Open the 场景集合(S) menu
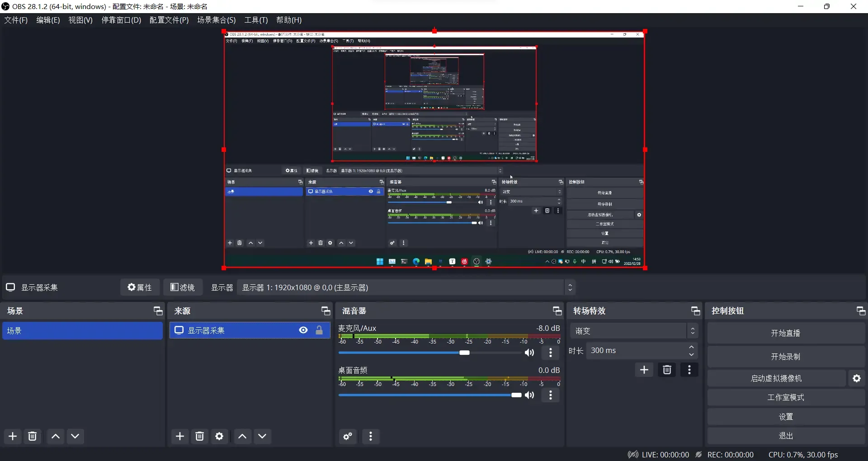The image size is (868, 461). [x=217, y=20]
